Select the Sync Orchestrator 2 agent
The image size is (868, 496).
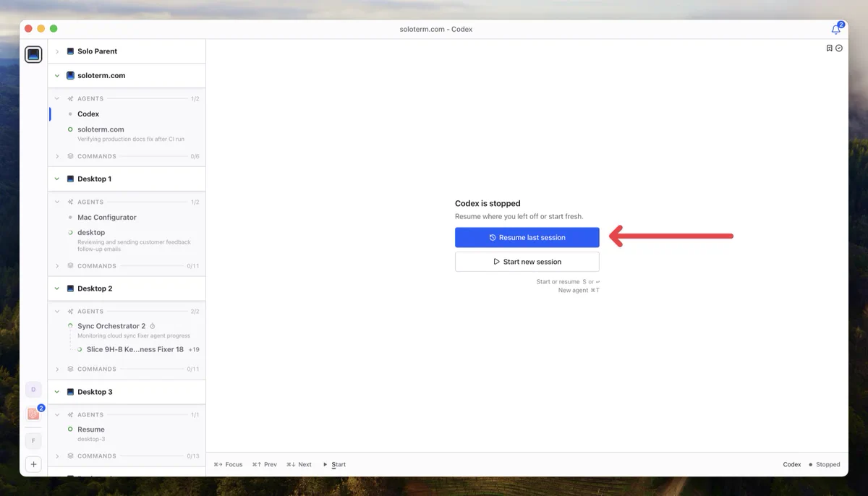click(x=111, y=326)
